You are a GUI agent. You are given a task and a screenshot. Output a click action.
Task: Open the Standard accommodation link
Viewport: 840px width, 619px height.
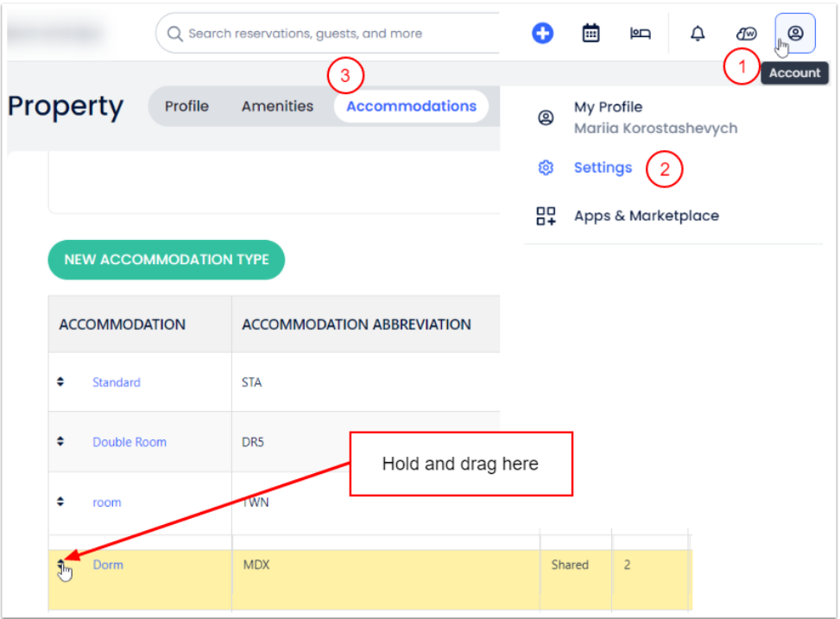117,382
